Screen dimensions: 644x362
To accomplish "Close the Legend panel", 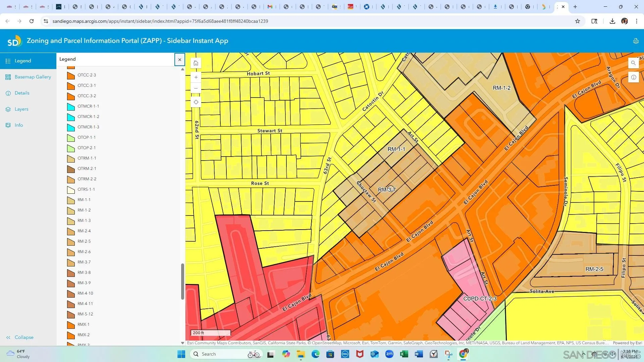I will click(x=180, y=60).
